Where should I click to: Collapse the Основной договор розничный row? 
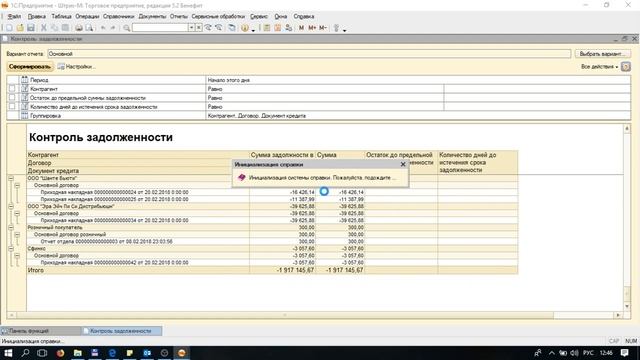click(17, 234)
